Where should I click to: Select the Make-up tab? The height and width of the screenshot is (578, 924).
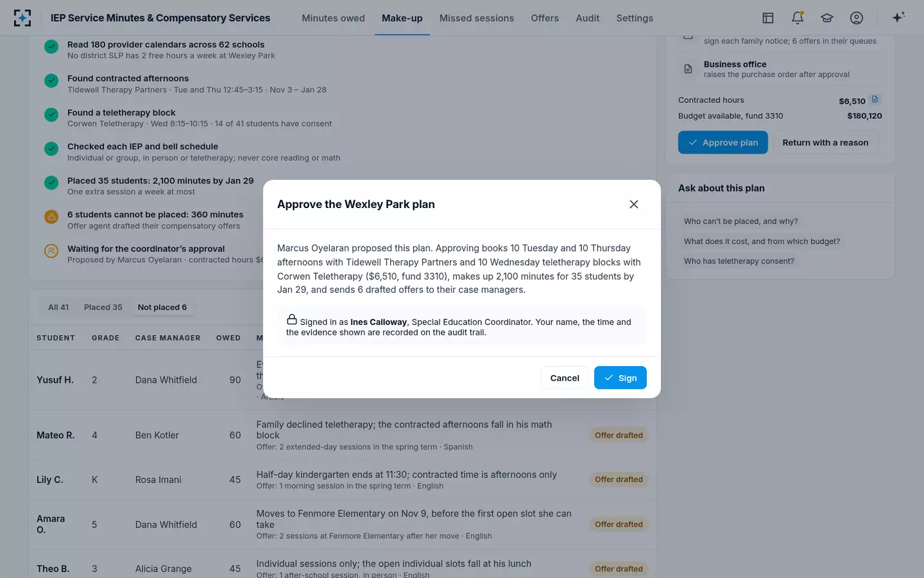[402, 18]
